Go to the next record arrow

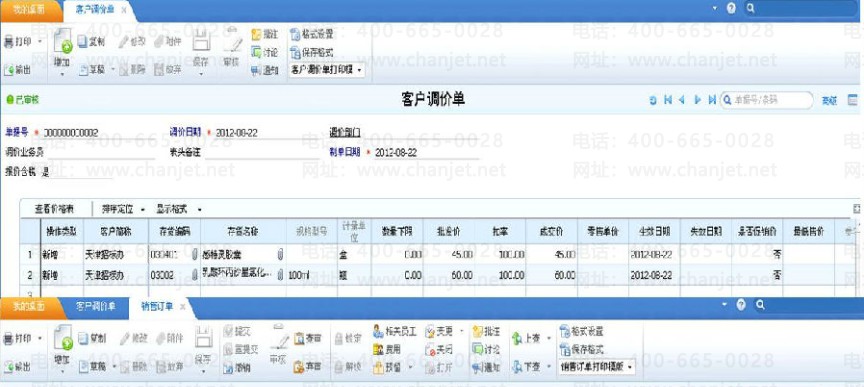698,100
